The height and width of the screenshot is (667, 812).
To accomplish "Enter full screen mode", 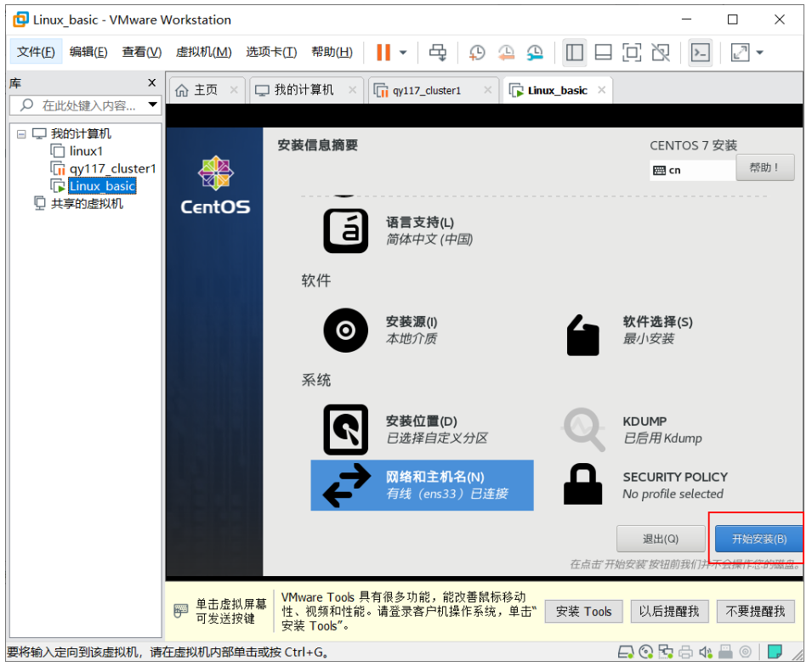I will [632, 53].
